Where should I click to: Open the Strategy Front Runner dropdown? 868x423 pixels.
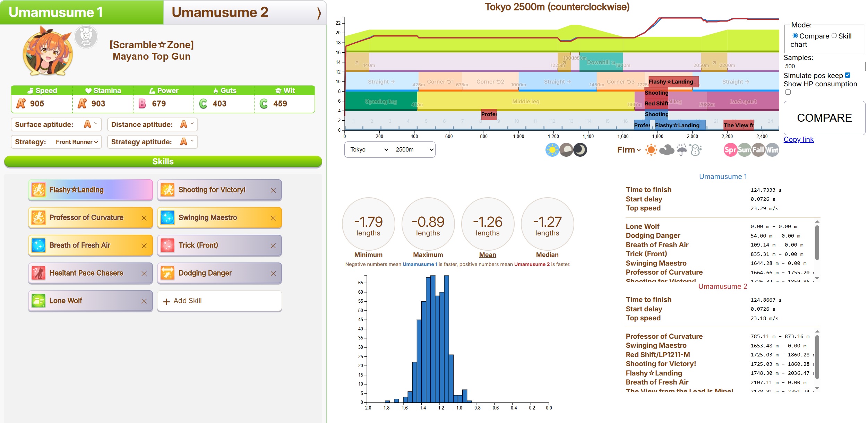[77, 142]
